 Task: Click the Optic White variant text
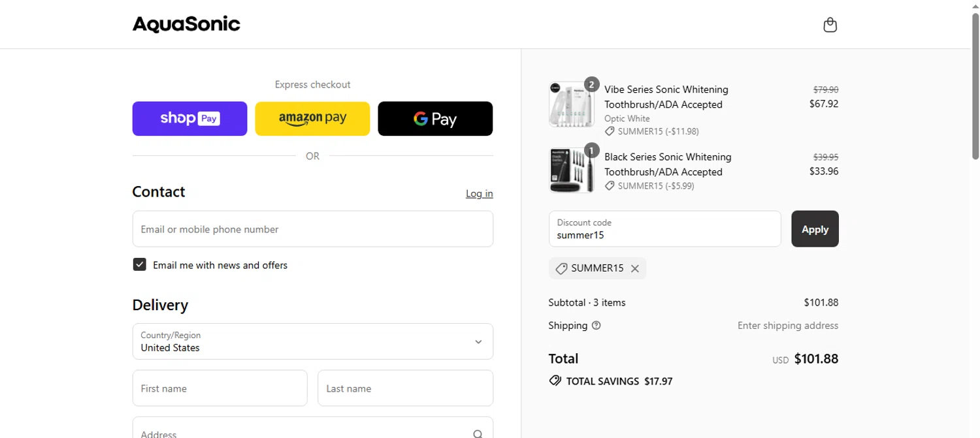[627, 119]
